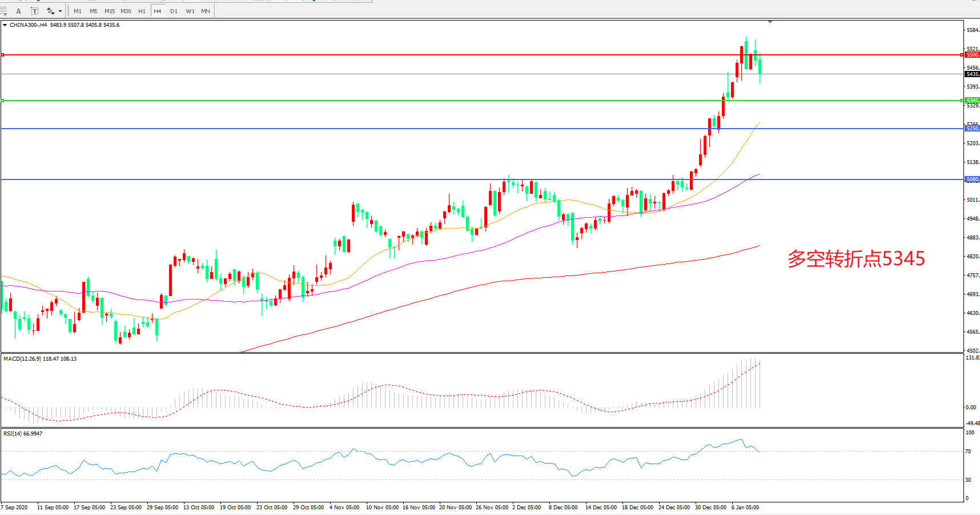Click the red Chinese text label 多空转折点5345

pyautogui.click(x=856, y=259)
